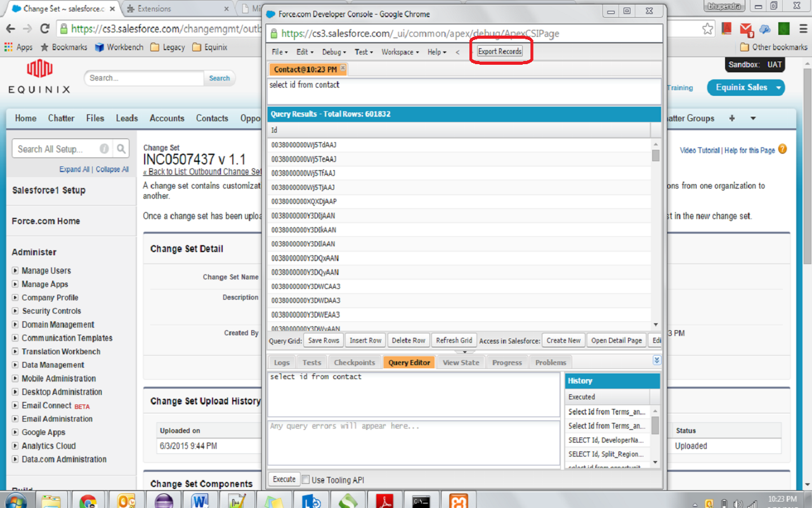Select row 0038000000XQXDjAAP

click(x=459, y=201)
